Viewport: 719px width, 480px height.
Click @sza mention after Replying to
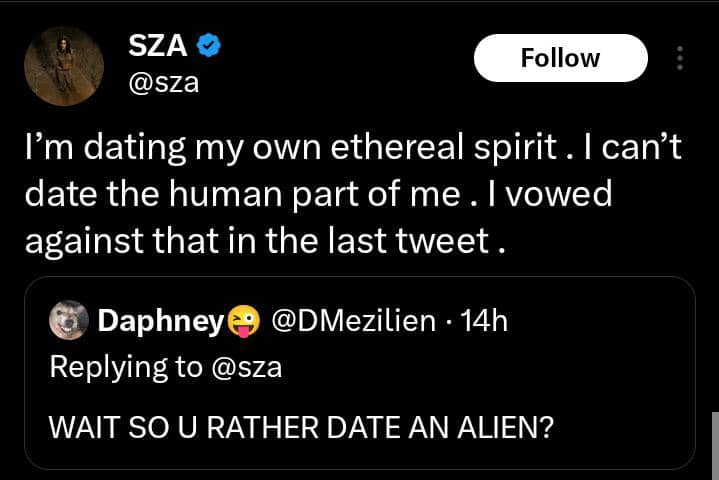point(245,368)
